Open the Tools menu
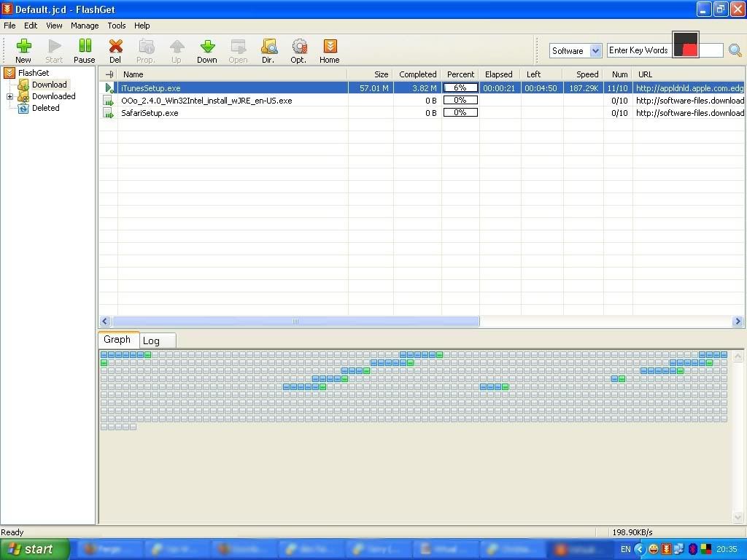747x560 pixels. 117,26
